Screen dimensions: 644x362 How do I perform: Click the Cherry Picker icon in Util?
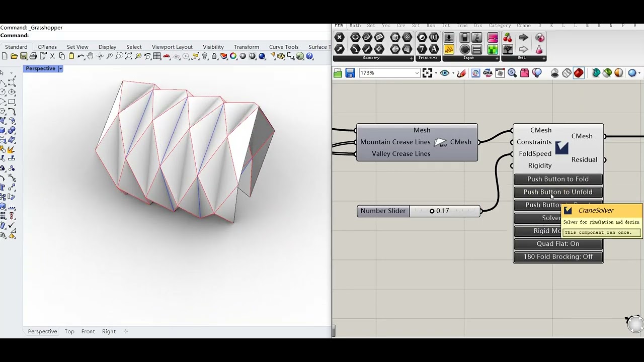tap(508, 37)
